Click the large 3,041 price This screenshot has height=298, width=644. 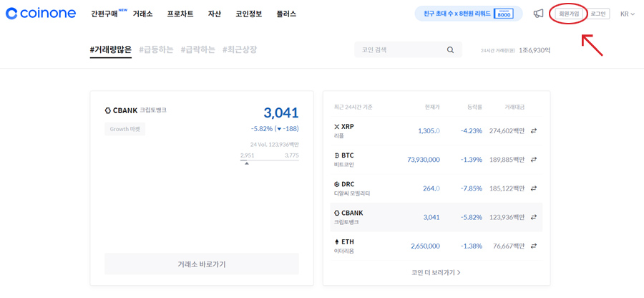[x=281, y=112]
